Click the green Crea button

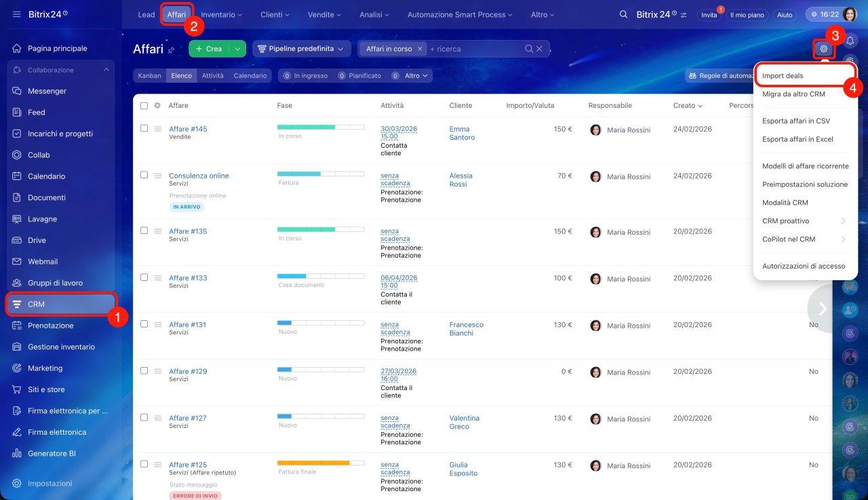pos(209,49)
